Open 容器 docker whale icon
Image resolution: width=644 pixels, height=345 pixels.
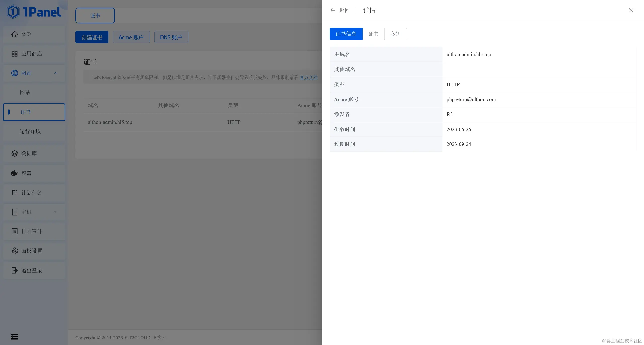[15, 173]
